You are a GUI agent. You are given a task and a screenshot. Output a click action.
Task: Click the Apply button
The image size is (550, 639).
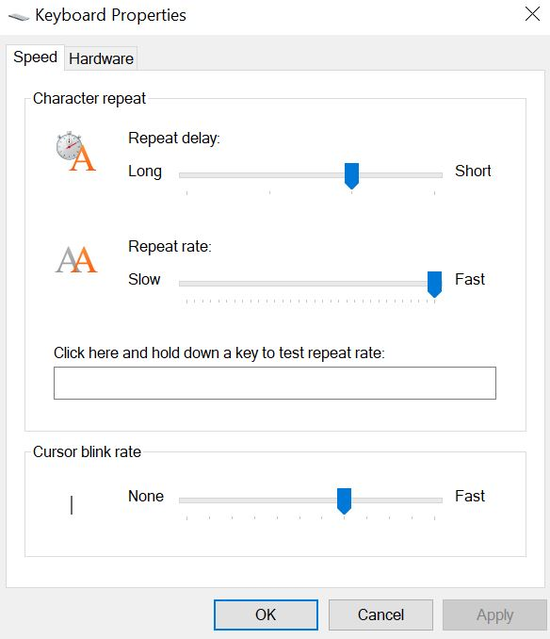(495, 615)
